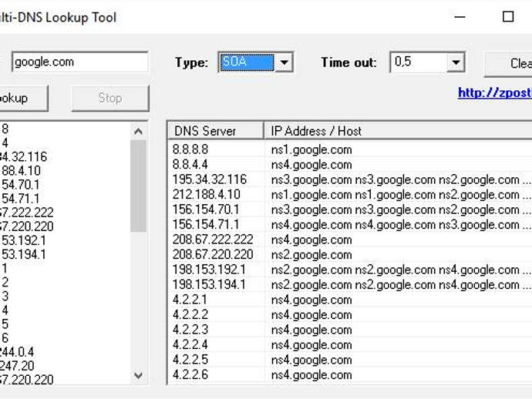The width and height of the screenshot is (532, 399).
Task: Select the 8.8.4.4 result row
Action: pyautogui.click(x=350, y=164)
